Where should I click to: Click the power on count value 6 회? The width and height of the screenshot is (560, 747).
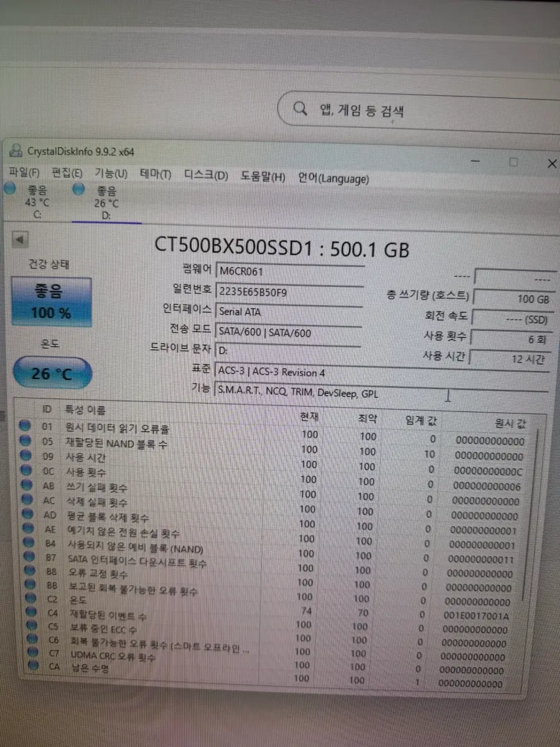511,339
